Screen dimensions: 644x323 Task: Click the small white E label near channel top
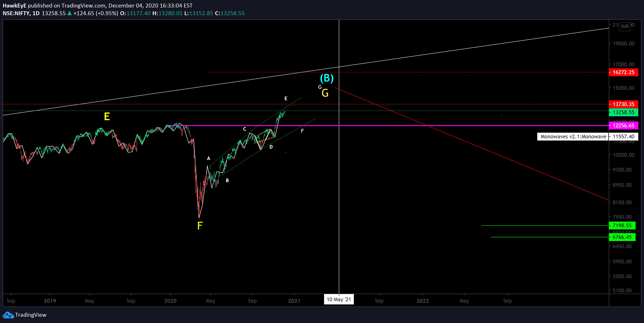[x=286, y=99]
